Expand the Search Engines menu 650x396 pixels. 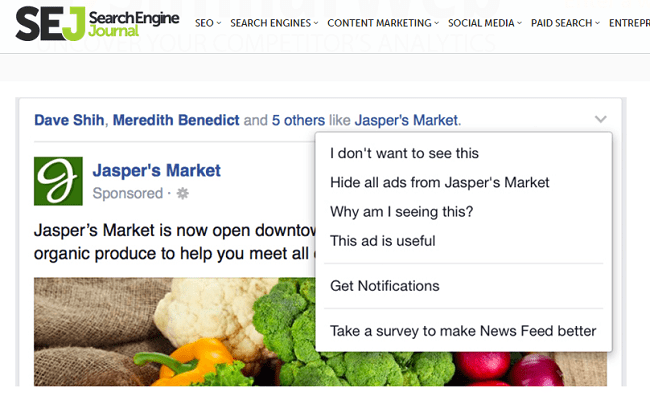click(274, 23)
